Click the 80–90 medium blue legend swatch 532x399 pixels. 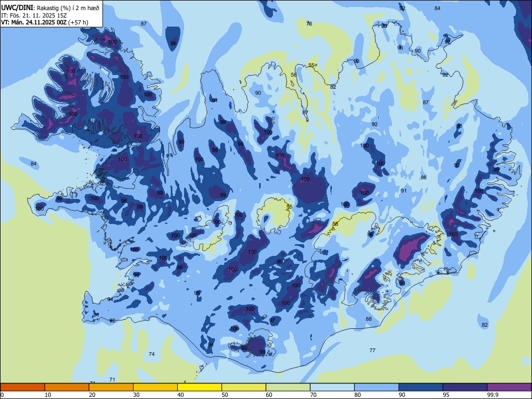(377, 387)
